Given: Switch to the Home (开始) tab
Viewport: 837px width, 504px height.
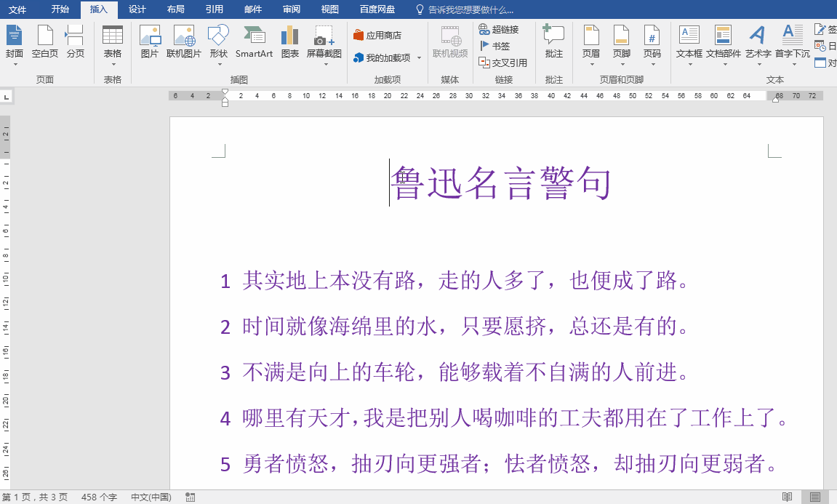Looking at the screenshot, I should tap(60, 9).
